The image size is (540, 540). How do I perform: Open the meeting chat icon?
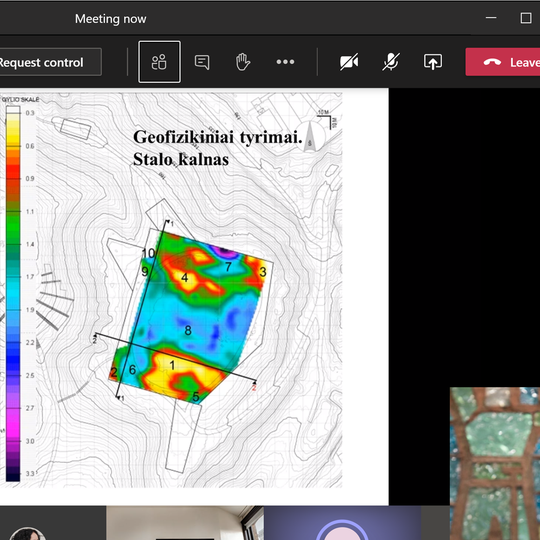pos(202,62)
